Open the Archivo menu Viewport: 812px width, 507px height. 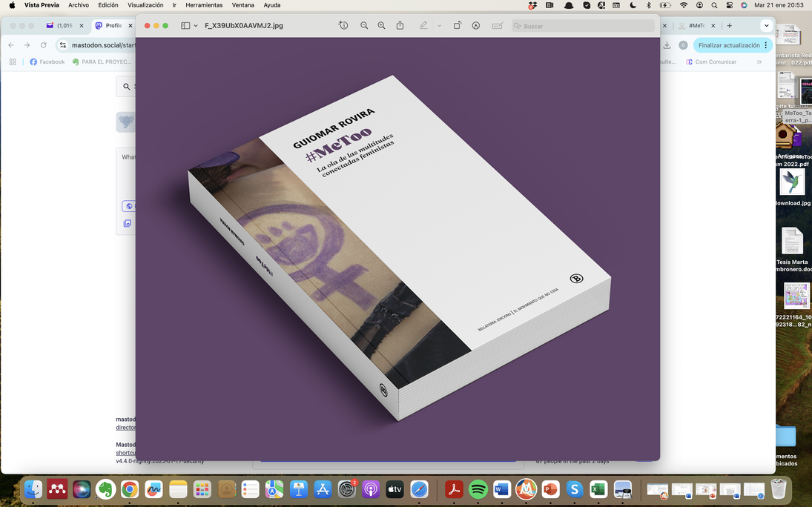[x=79, y=5]
